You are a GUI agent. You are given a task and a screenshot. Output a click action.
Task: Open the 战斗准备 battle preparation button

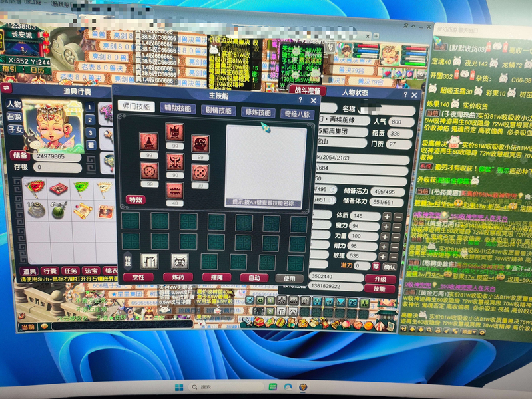point(308,90)
